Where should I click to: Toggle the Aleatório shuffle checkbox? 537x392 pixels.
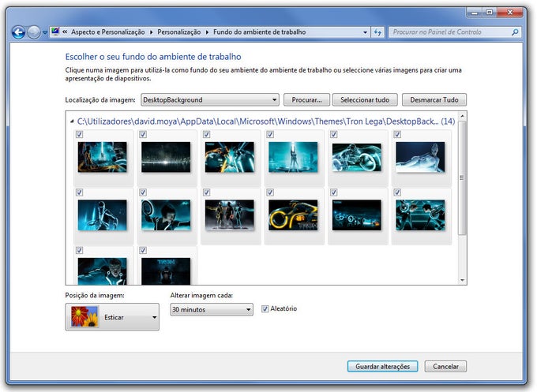pyautogui.click(x=265, y=309)
